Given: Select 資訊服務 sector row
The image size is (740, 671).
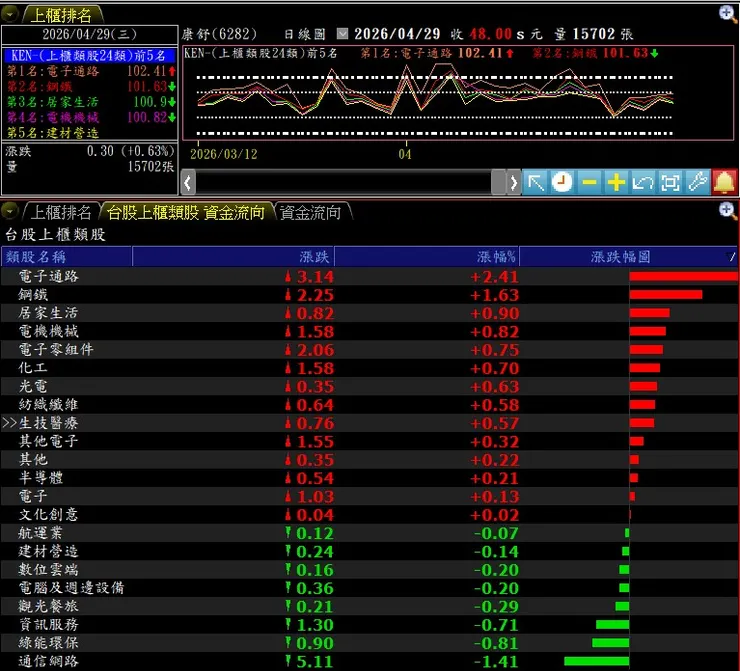Looking at the screenshot, I should click(370, 624).
